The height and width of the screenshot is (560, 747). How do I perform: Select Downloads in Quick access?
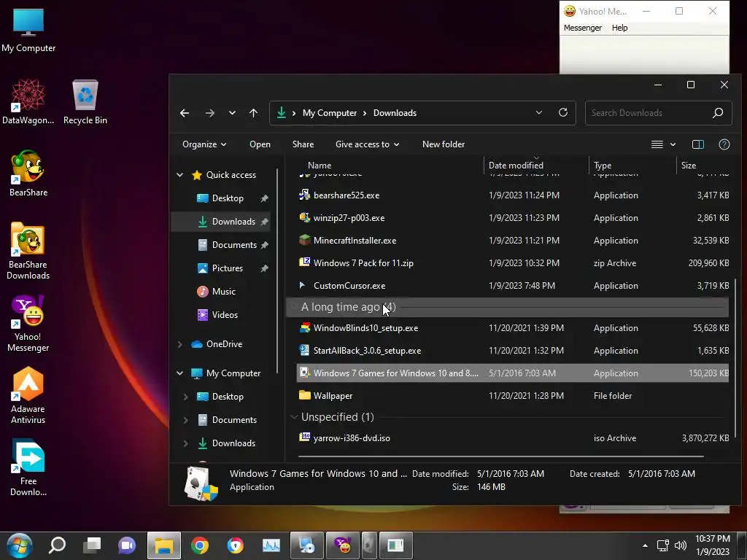pos(221,222)
